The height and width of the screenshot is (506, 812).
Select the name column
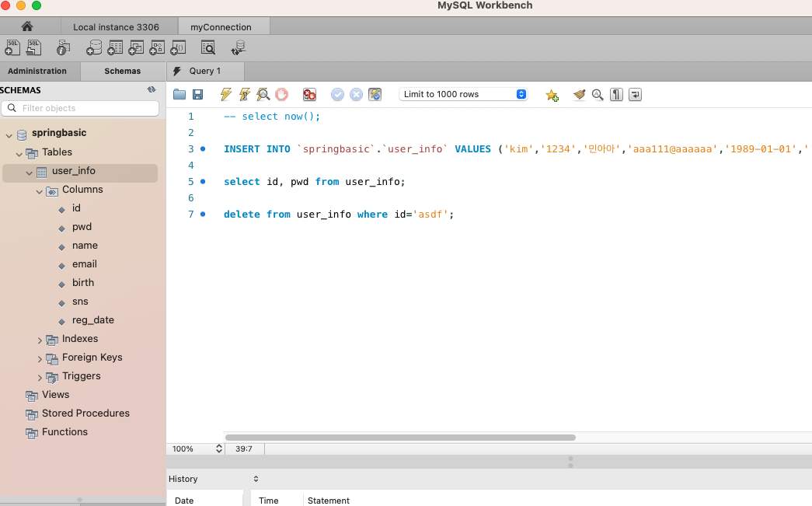click(85, 246)
